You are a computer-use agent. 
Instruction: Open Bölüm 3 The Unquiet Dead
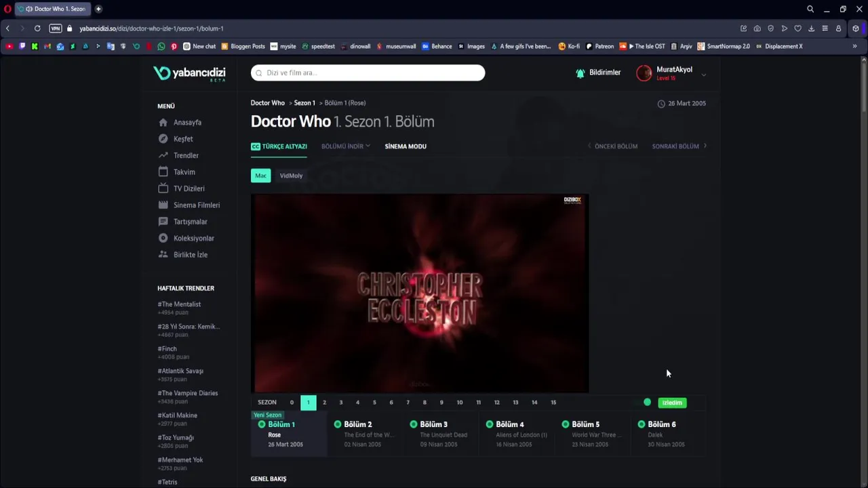(439, 434)
